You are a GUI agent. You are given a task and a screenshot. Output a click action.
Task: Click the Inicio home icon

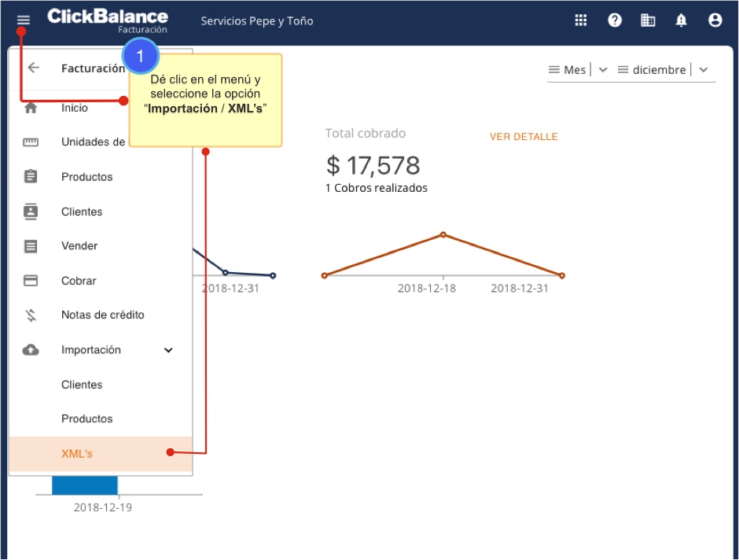[x=31, y=109]
